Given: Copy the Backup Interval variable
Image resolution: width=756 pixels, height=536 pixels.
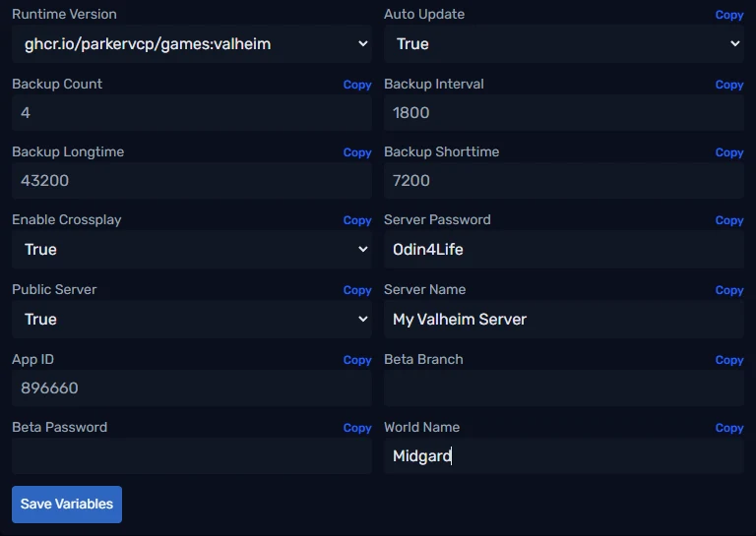Looking at the screenshot, I should click(x=729, y=85).
